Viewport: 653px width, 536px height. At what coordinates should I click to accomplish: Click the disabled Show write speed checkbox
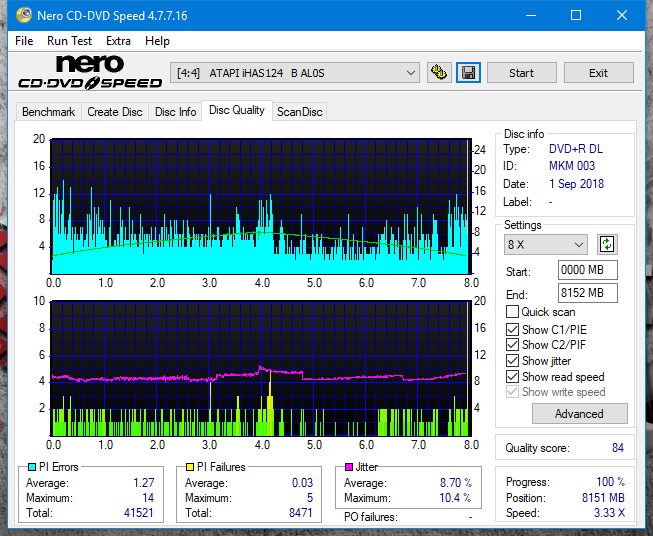point(512,392)
